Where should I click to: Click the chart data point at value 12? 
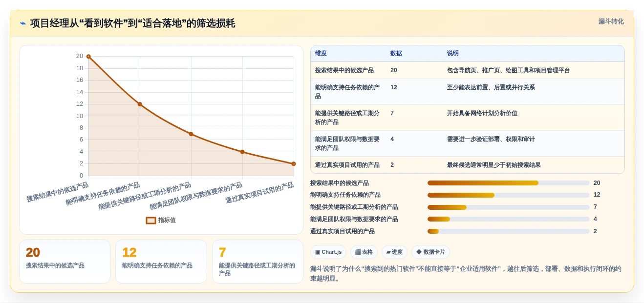click(140, 104)
